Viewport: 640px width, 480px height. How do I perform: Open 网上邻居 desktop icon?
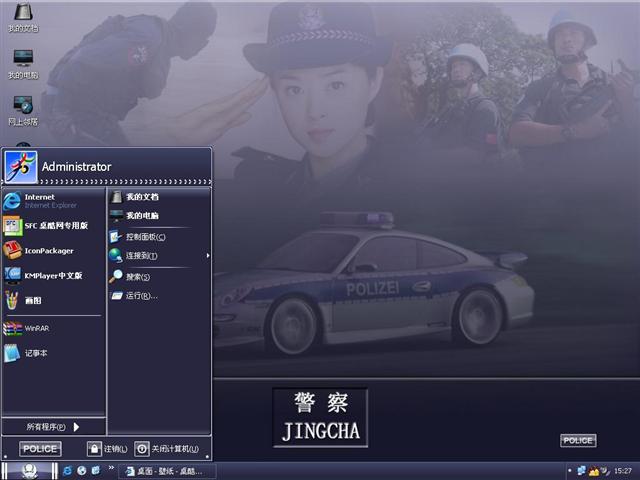pos(23,111)
